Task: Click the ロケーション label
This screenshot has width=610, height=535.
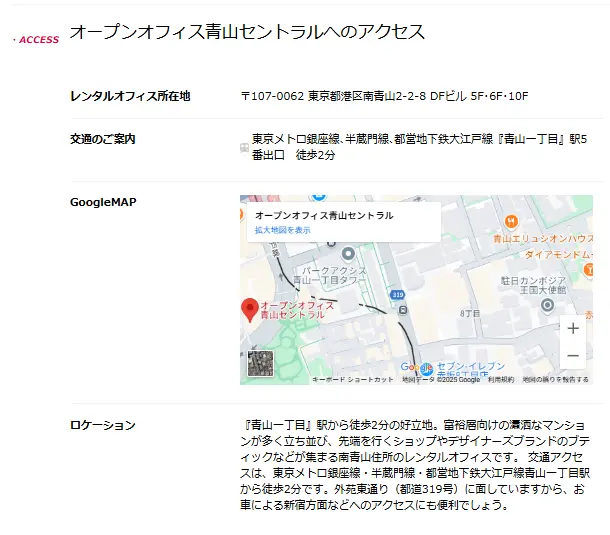Action: point(103,425)
